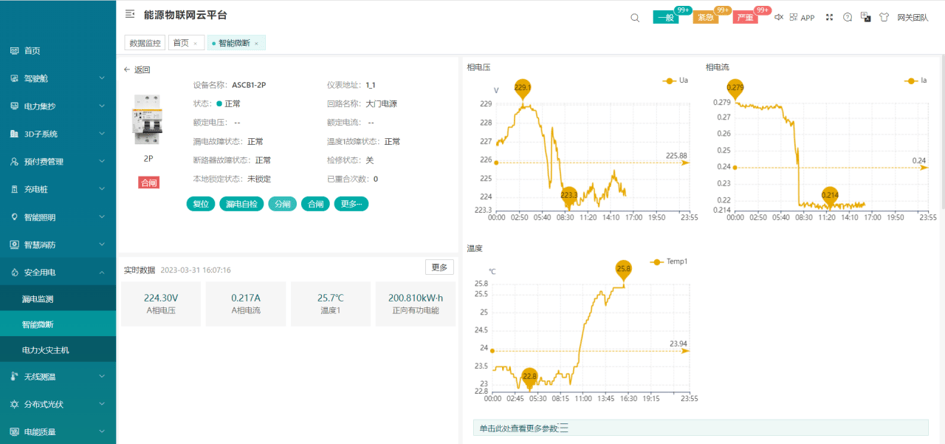The width and height of the screenshot is (945, 444).
Task: Click the 分闸 button
Action: point(282,204)
